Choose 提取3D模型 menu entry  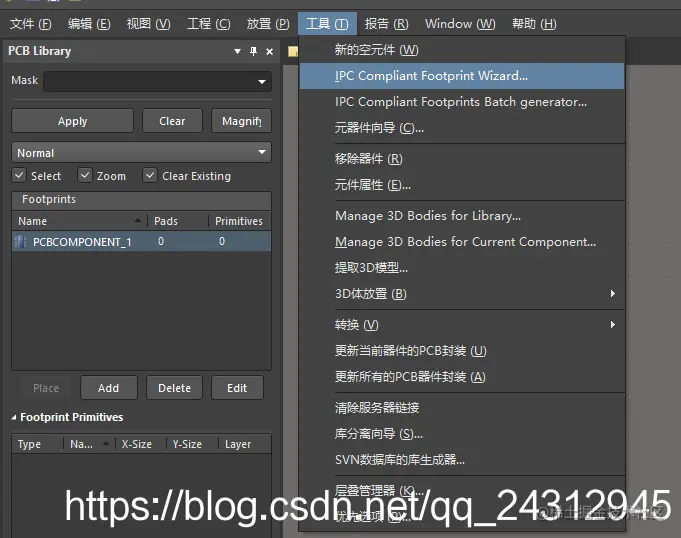462,268
